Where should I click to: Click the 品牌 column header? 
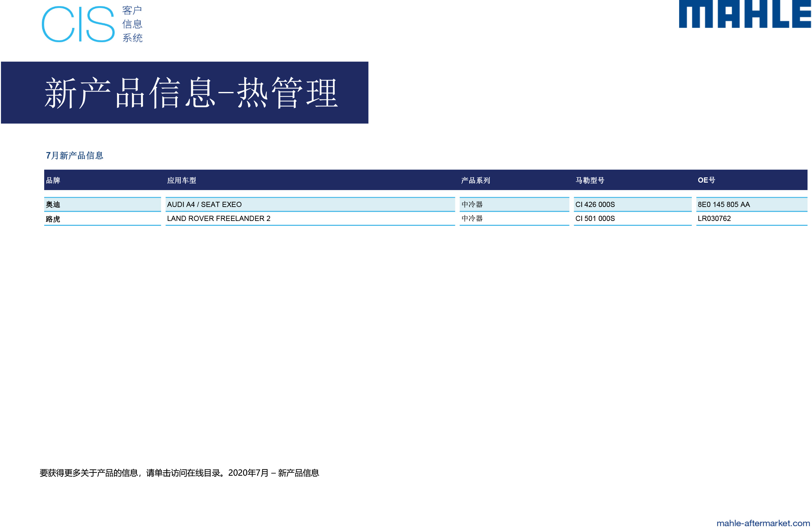coord(53,180)
